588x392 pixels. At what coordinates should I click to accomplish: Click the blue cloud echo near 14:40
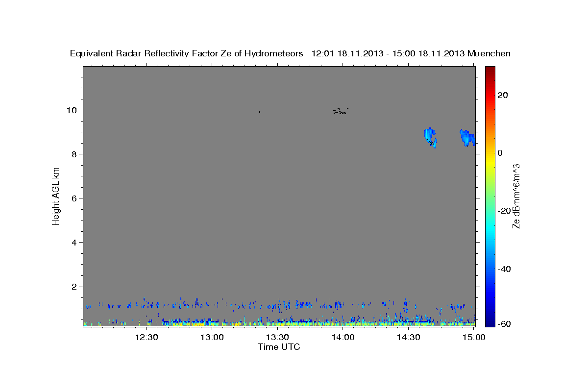click(430, 137)
